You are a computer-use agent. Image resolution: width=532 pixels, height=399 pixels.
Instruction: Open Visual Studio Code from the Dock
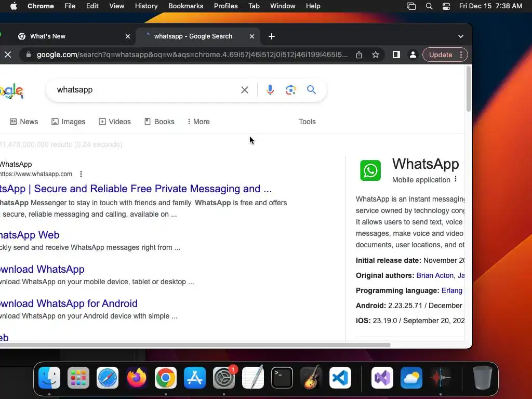(340, 378)
